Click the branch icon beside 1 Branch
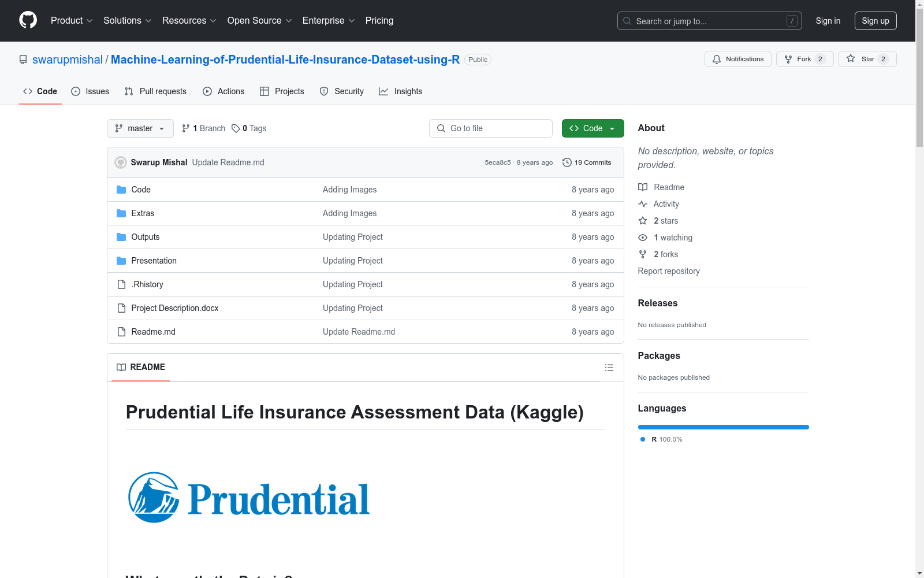 (x=186, y=128)
